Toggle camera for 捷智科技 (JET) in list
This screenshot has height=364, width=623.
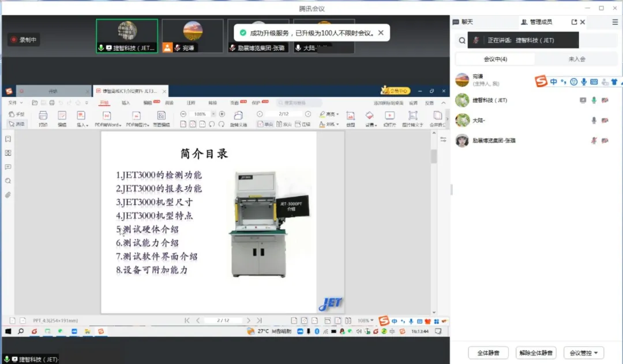click(605, 100)
